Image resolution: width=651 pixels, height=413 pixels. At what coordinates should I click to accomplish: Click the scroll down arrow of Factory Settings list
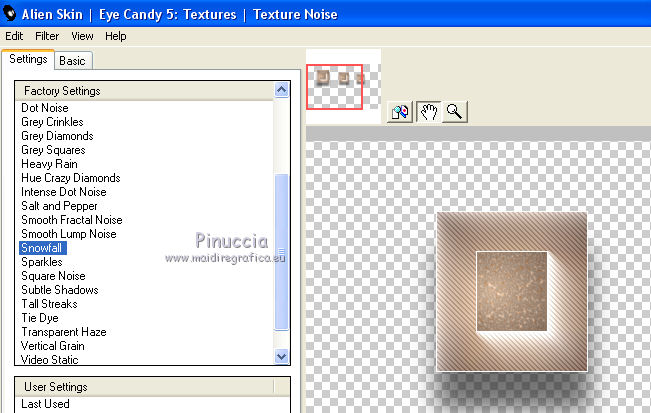pos(281,356)
